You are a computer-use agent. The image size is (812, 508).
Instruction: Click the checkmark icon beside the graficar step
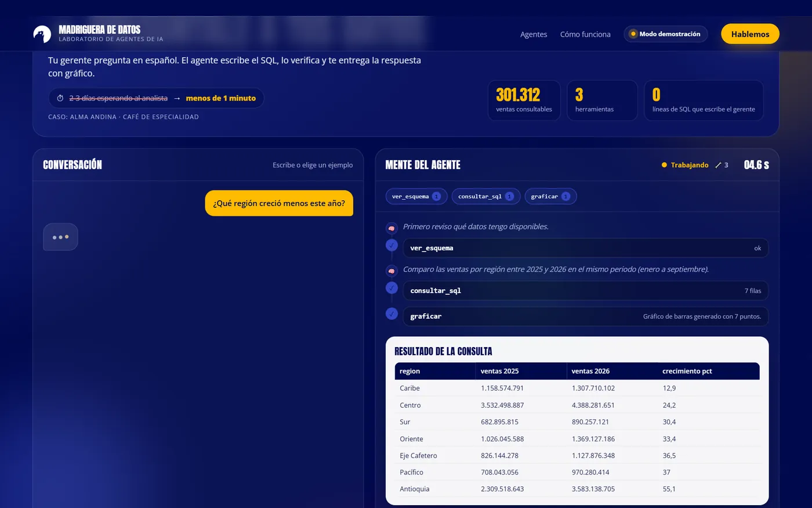(x=392, y=314)
